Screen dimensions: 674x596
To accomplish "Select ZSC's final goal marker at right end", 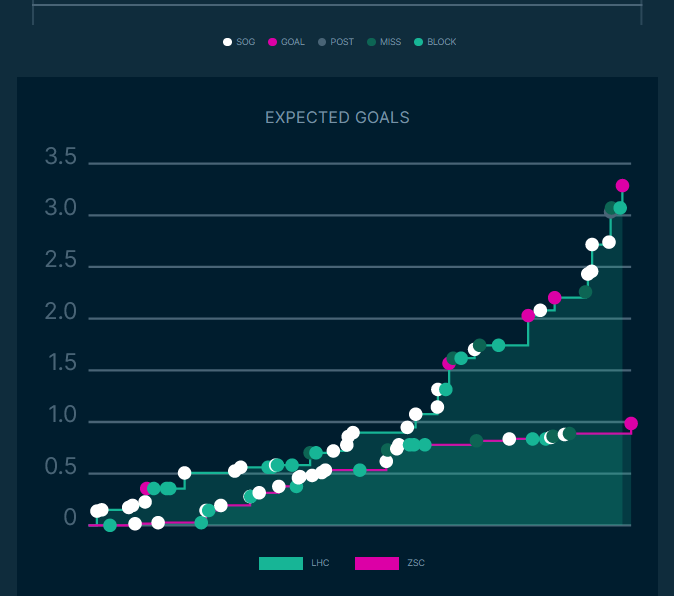I will click(631, 424).
